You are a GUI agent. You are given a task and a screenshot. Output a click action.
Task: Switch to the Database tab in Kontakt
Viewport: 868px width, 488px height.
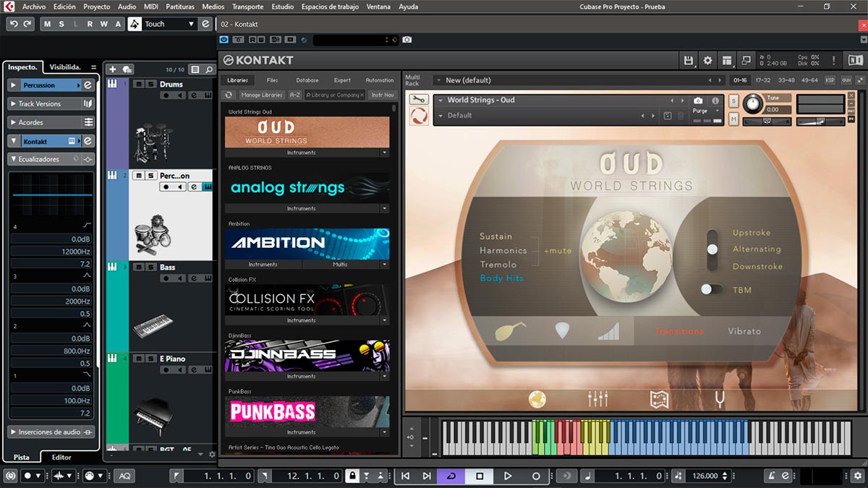pos(307,80)
